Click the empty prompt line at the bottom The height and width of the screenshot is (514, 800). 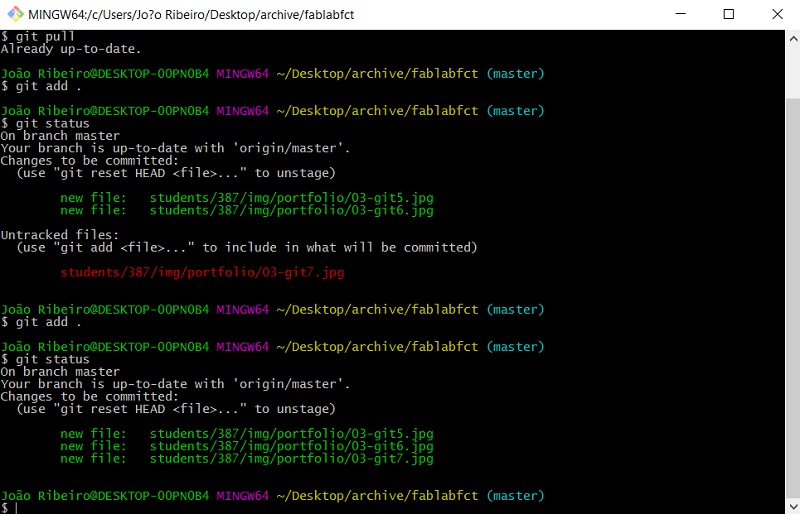[x=9, y=507]
